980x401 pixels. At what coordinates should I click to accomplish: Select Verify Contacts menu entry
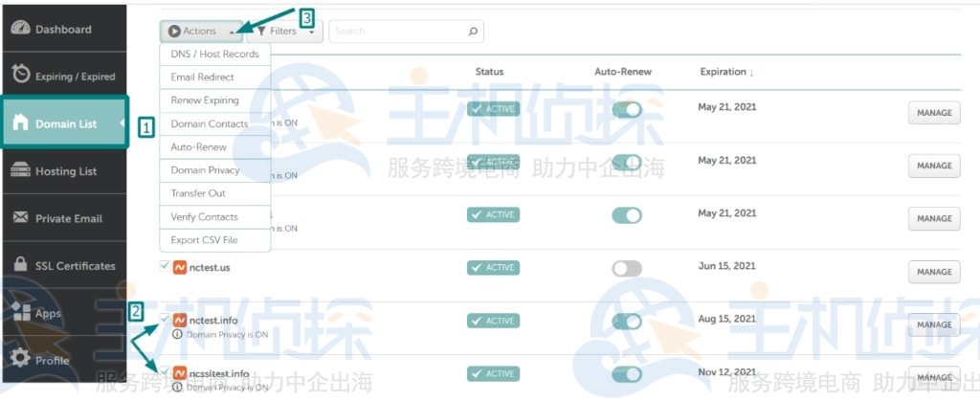(x=215, y=217)
